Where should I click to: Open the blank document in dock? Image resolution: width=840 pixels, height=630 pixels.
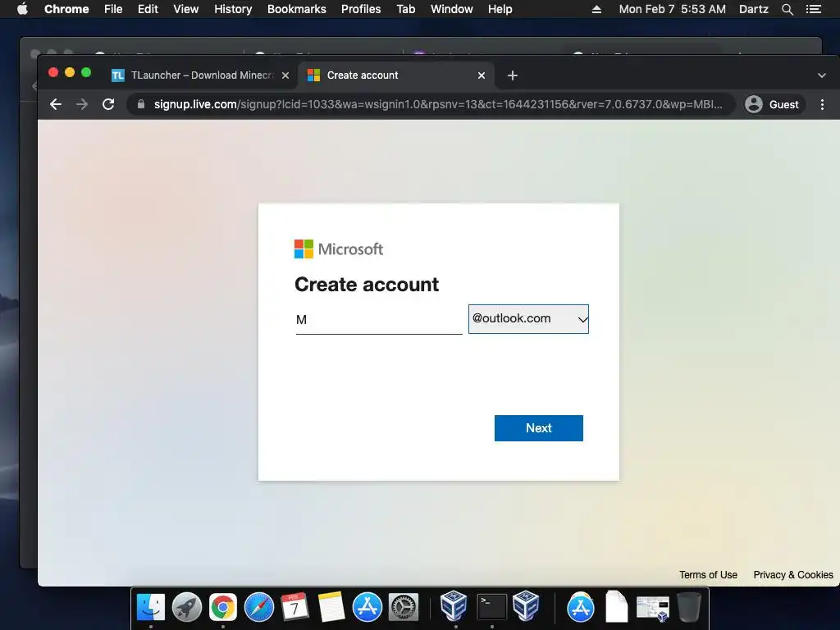click(617, 606)
